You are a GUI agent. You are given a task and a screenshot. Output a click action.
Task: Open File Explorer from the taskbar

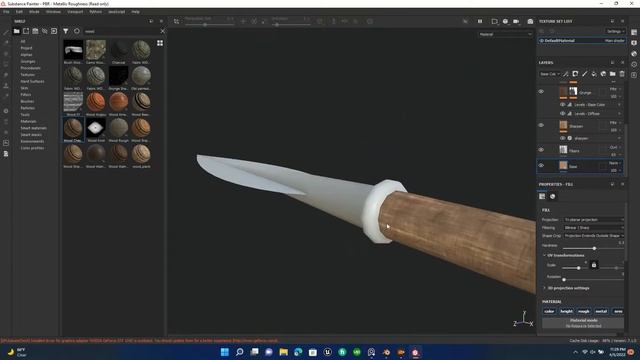pos(283,352)
